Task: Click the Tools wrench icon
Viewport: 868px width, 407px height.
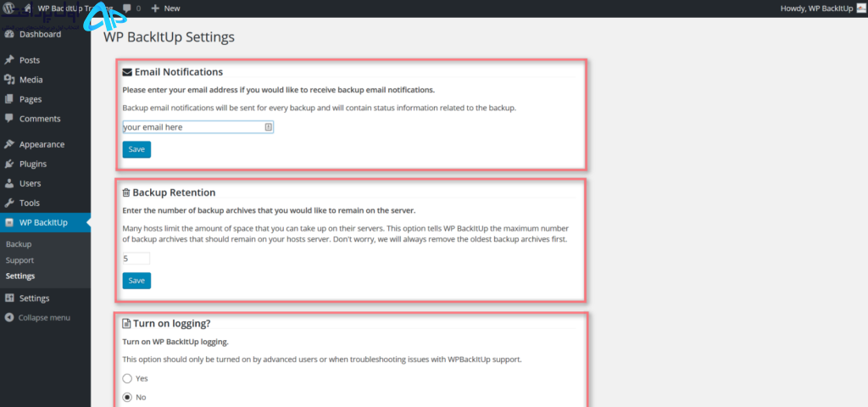Action: coord(8,203)
